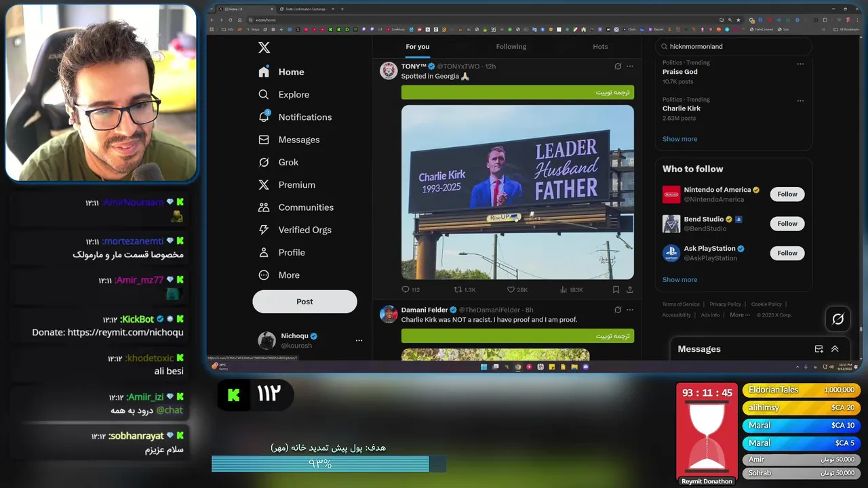Open Nichoqu account switcher menu
Screen dimensions: 868x488
coord(359,340)
